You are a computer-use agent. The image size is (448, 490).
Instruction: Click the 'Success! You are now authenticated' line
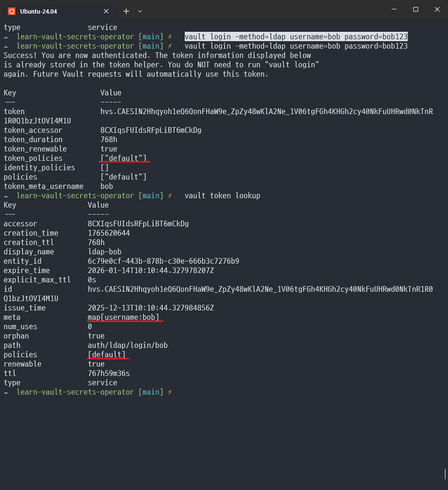[157, 55]
